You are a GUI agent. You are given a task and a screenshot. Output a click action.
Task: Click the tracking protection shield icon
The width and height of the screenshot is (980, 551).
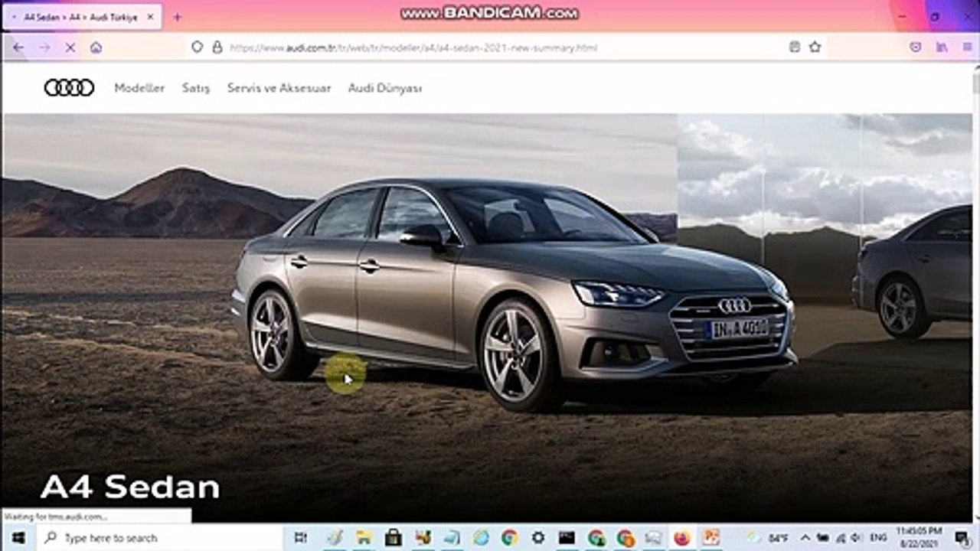point(198,47)
